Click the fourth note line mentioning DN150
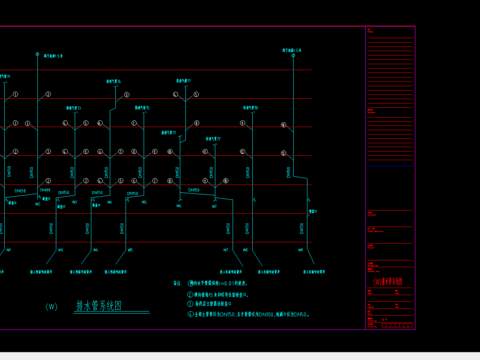The height and width of the screenshot is (360, 480). pos(248,314)
